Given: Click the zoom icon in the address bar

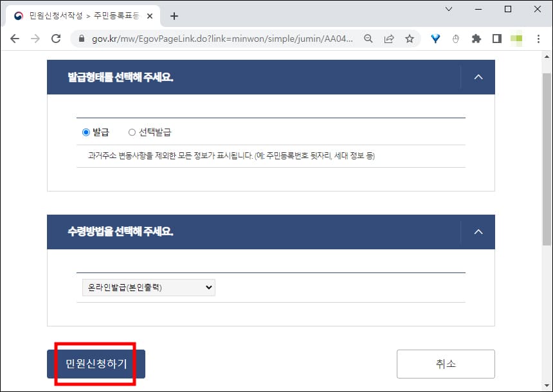Looking at the screenshot, I should click(x=367, y=39).
